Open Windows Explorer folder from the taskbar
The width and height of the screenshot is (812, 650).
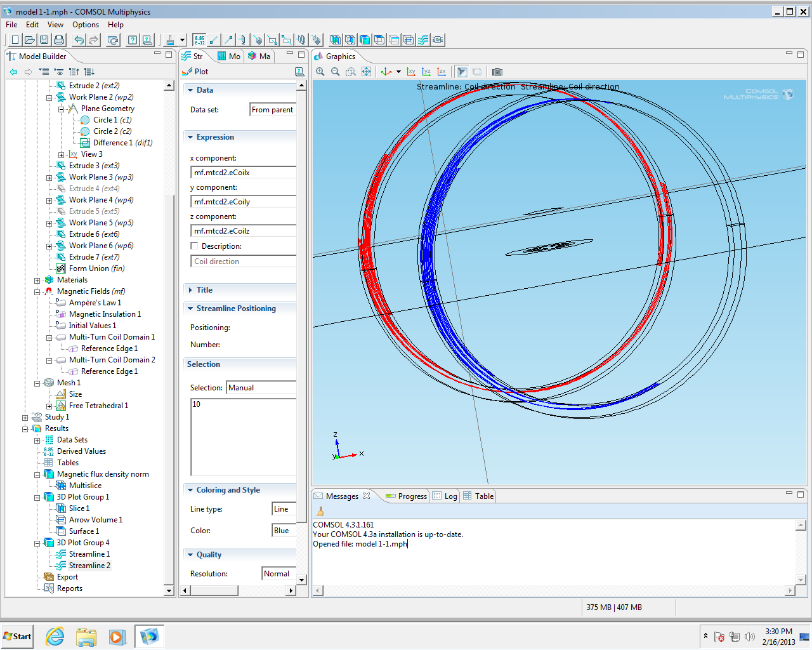click(86, 636)
